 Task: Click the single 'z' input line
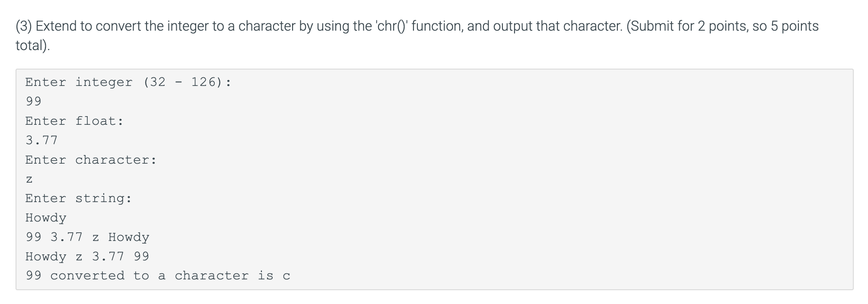point(29,179)
